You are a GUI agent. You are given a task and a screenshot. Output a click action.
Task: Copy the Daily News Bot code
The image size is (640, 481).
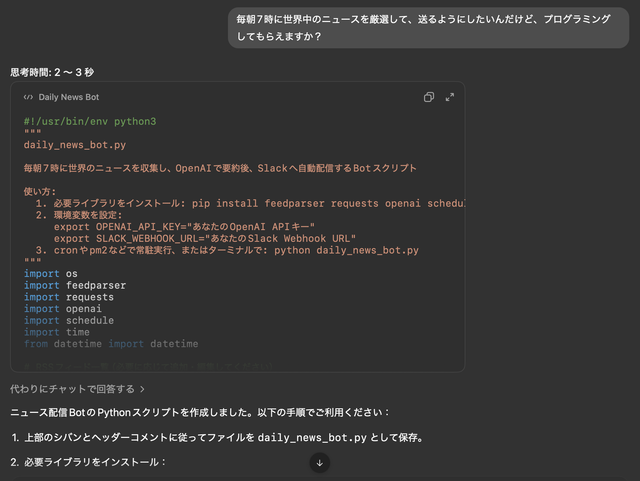428,97
